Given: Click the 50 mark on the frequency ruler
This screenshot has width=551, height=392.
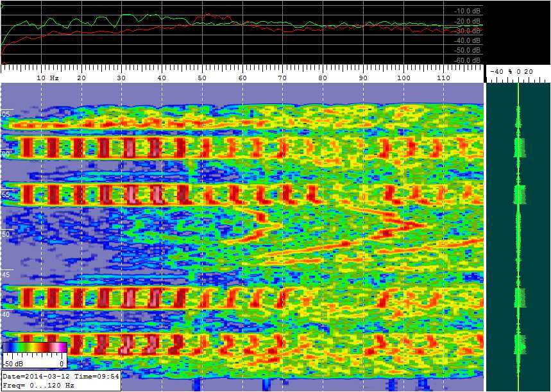Looking at the screenshot, I should coord(202,78).
